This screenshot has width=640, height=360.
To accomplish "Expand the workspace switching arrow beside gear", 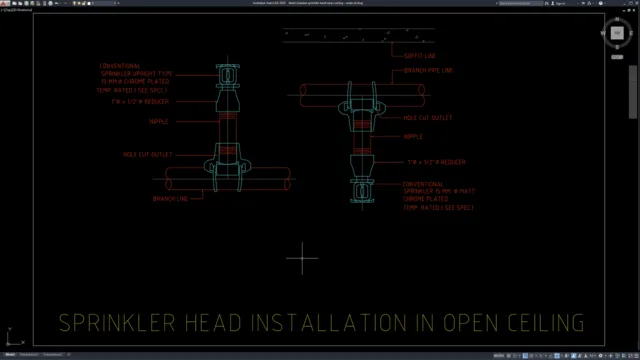I will (x=606, y=356).
